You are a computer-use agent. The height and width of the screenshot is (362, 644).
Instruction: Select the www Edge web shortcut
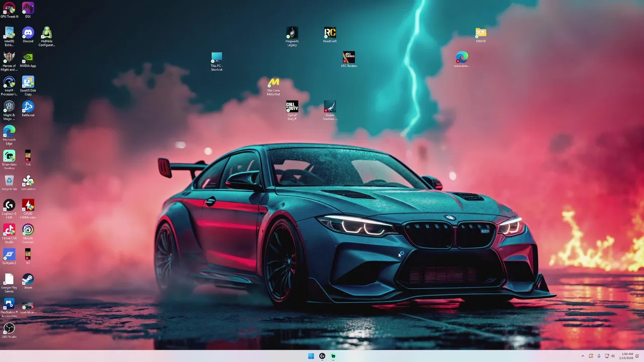[x=462, y=59]
